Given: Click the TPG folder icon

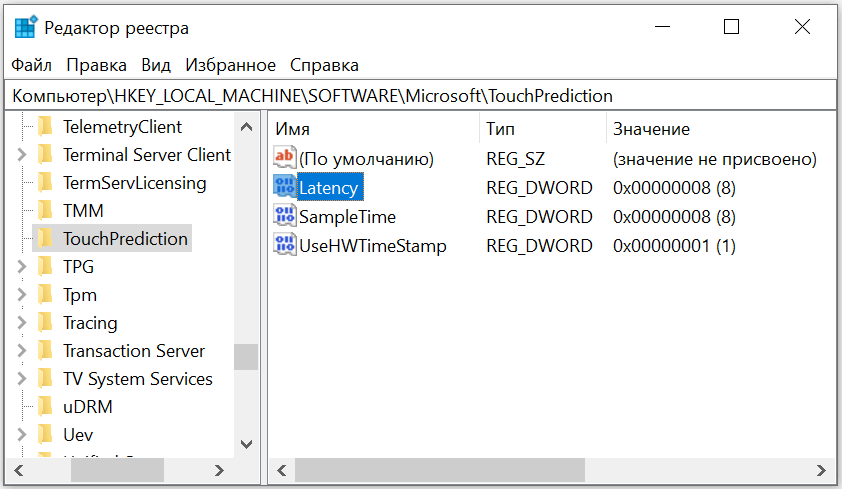Looking at the screenshot, I should pos(46,266).
